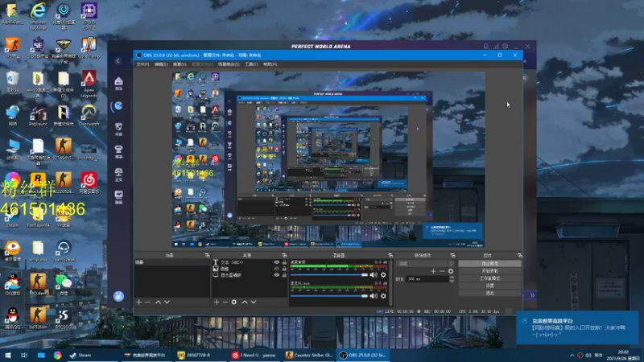Open Settings from OBS Controls panel
This screenshot has height=362, width=644.
(x=490, y=286)
